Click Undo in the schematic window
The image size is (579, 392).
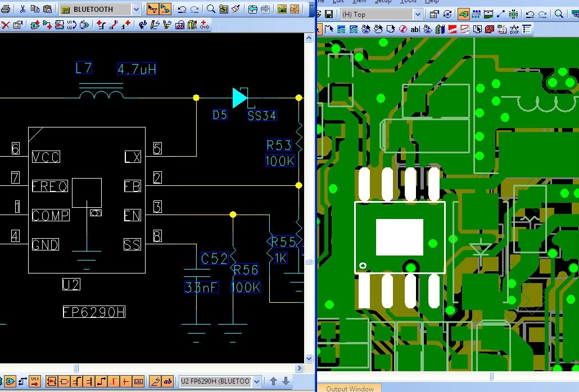point(182,9)
